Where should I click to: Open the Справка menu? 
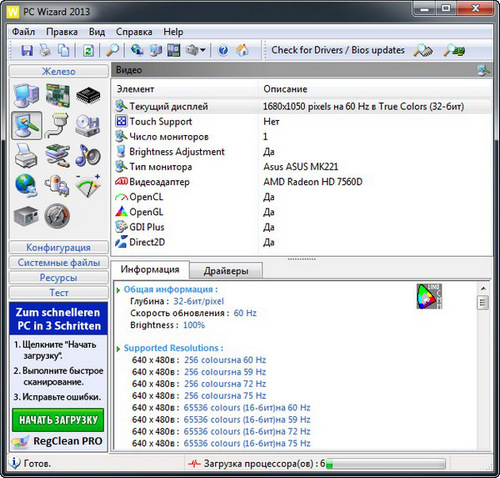point(134,32)
